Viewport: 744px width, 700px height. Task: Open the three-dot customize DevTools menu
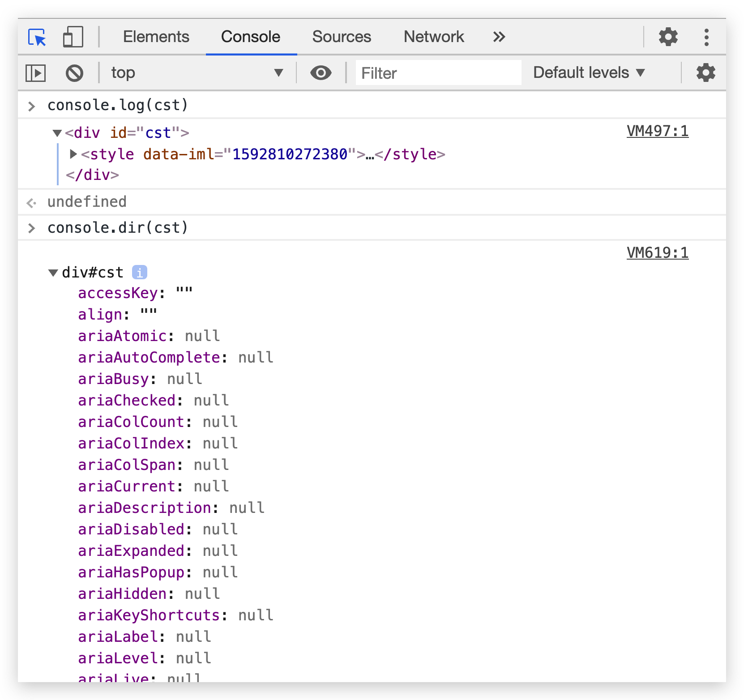click(706, 37)
